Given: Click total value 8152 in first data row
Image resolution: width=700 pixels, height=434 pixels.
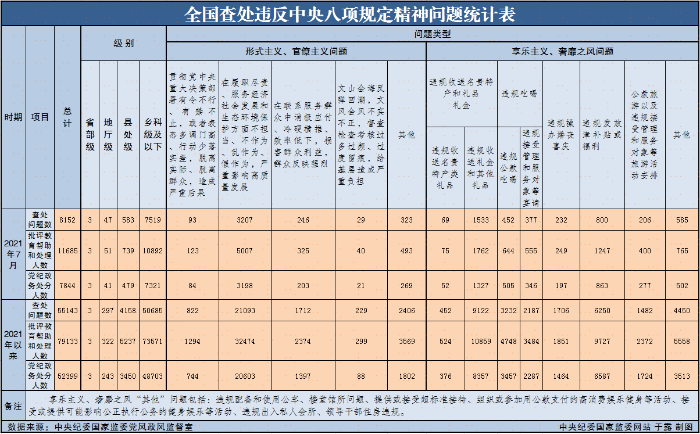Looking at the screenshot, I should tap(67, 217).
